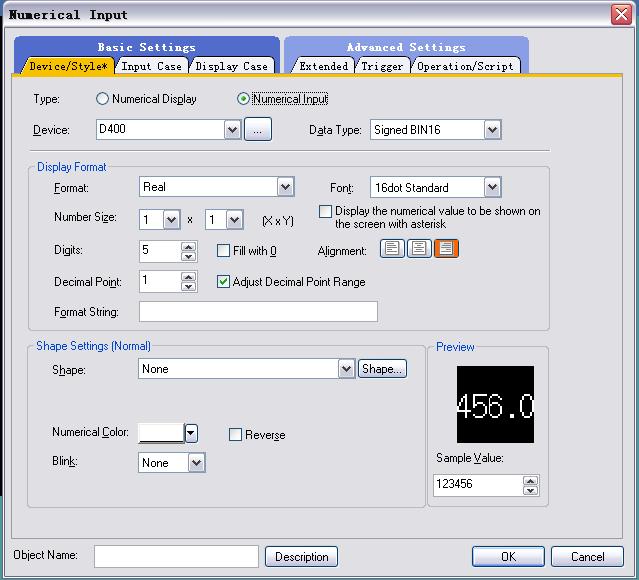The height and width of the screenshot is (580, 639).
Task: Close the Numerical Input dialog
Action: pos(620,15)
